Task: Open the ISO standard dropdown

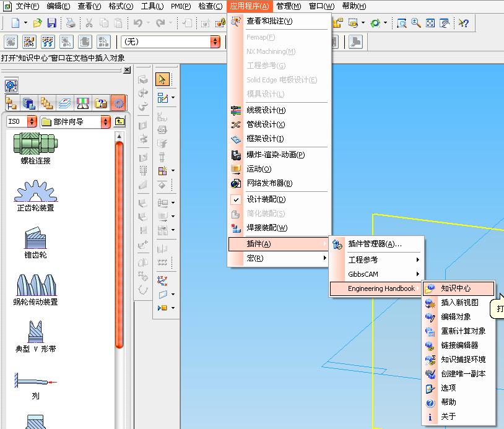Action: 32,121
